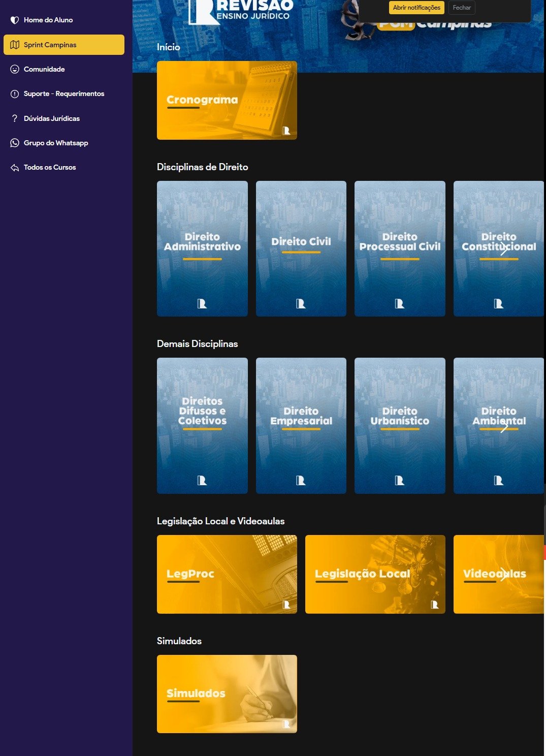Click the question mark icon for Dúvidas Jurídicas
Image resolution: width=546 pixels, height=756 pixels.
[15, 118]
